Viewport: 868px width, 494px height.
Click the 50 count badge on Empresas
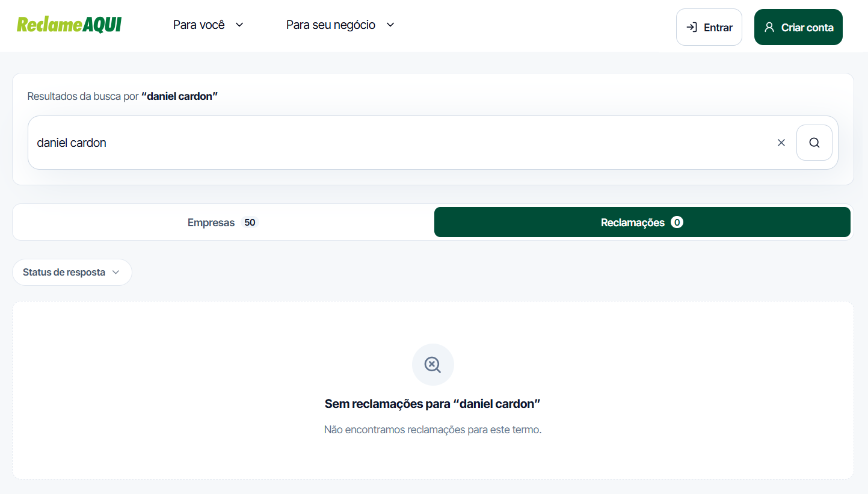pos(250,223)
